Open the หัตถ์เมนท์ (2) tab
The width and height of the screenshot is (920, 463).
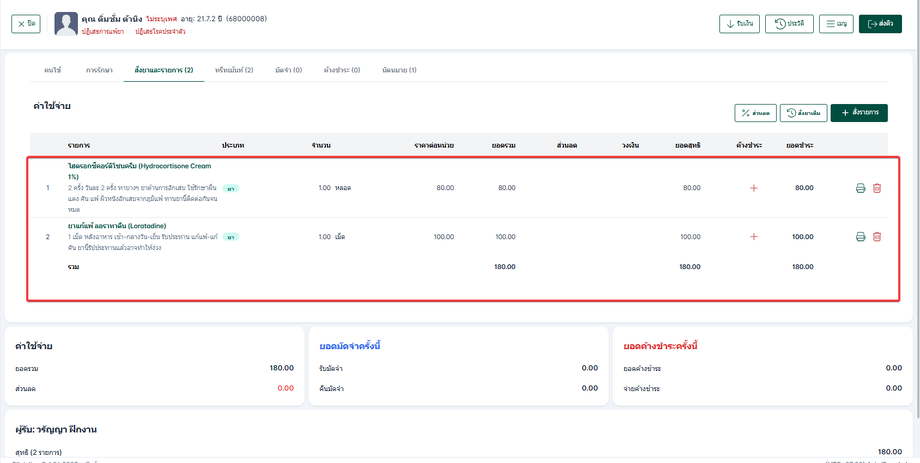[234, 70]
